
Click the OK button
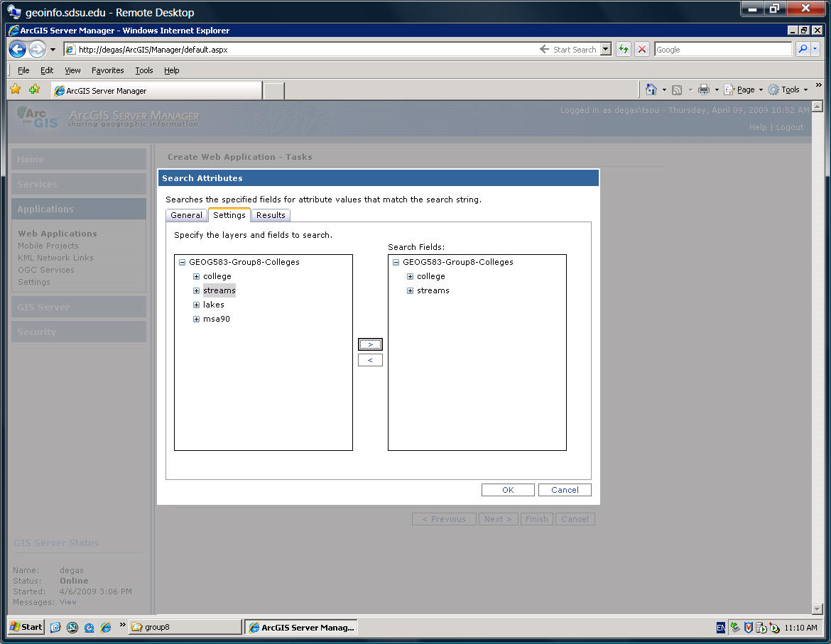point(508,490)
